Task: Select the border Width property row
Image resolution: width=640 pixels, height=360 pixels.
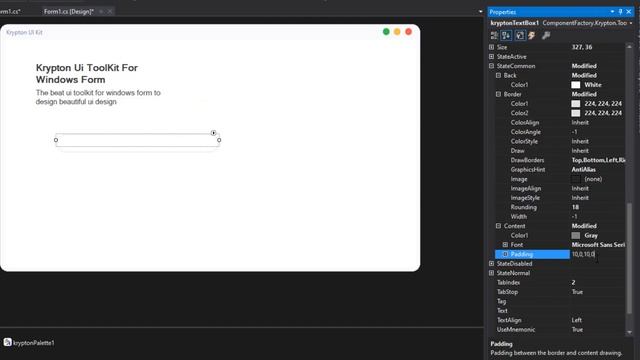Action: click(x=559, y=217)
